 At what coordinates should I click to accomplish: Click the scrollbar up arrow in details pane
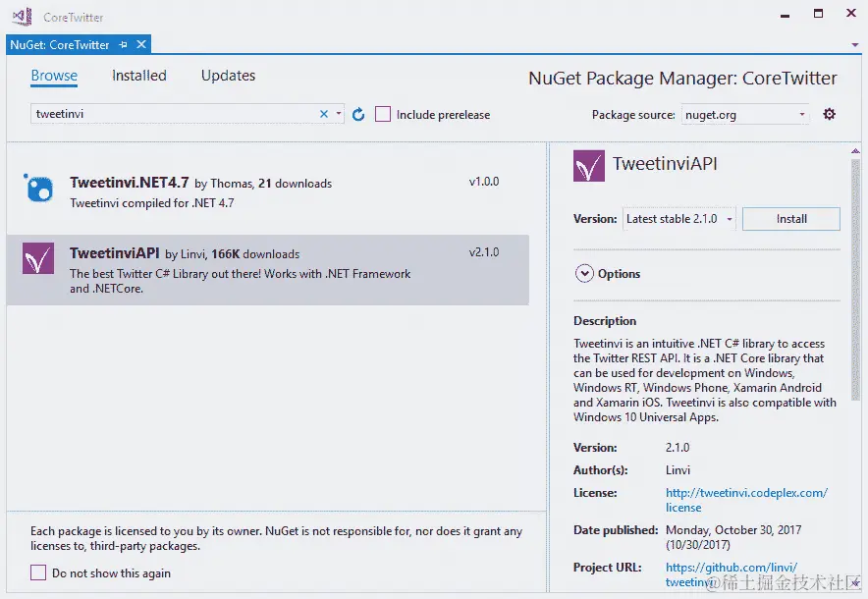tap(855, 150)
